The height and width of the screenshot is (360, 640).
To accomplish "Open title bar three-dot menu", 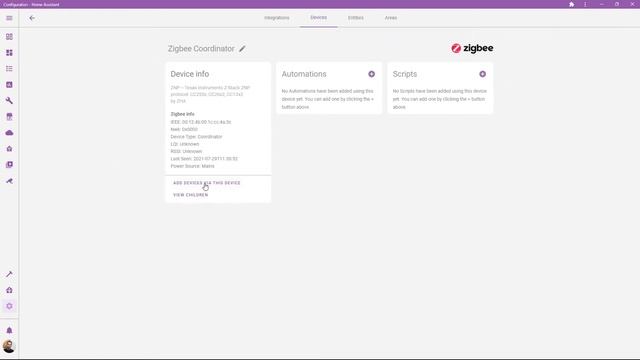I will click(585, 4).
